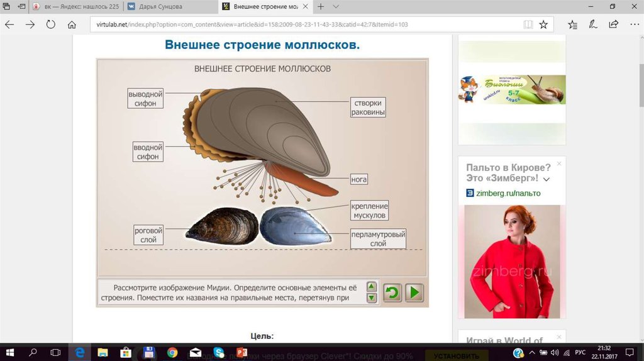Screen dimensions: 644x361
Task: Close the Зимберг coat advertisement
Action: 559,164
